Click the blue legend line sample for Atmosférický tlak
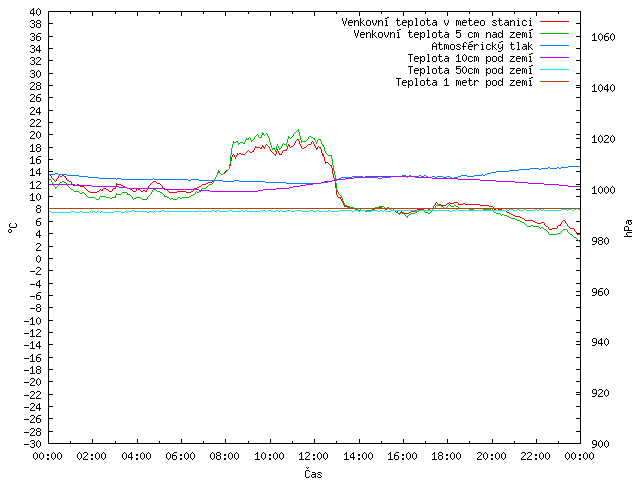The height and width of the screenshot is (480, 640). coord(554,46)
